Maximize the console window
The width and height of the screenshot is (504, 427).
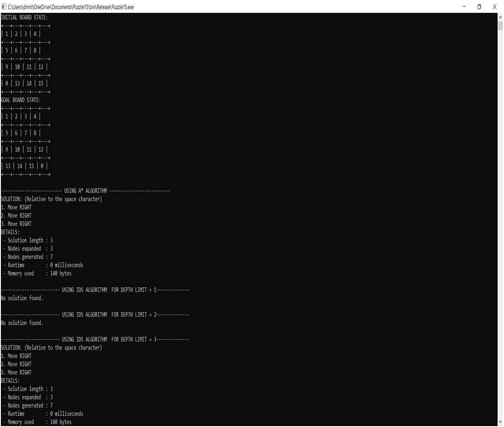point(478,7)
